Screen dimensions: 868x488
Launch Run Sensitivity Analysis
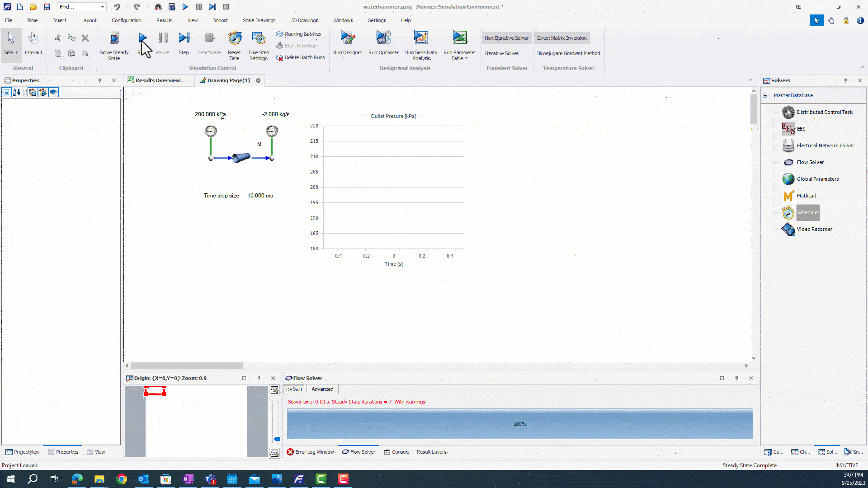(x=421, y=45)
